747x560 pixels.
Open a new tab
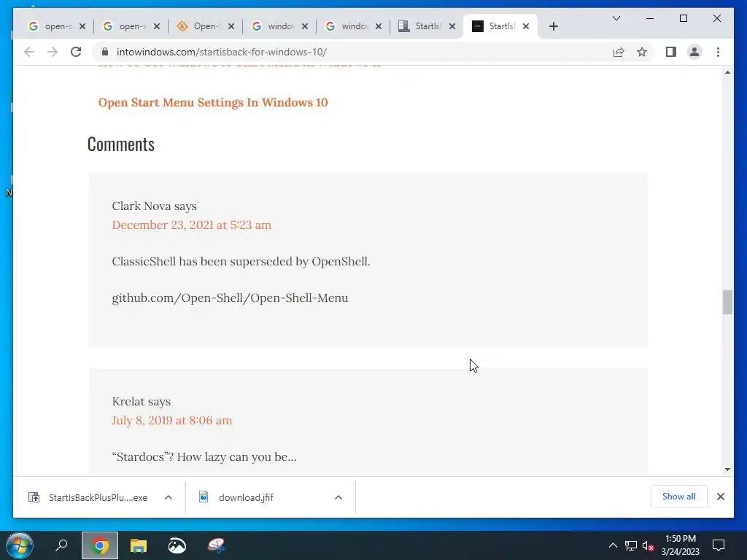pyautogui.click(x=553, y=26)
